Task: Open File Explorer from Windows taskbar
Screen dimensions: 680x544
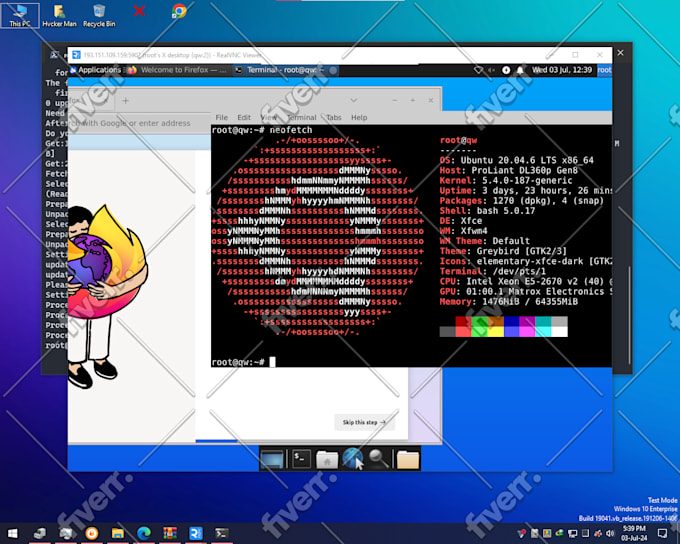Action: pos(118,533)
